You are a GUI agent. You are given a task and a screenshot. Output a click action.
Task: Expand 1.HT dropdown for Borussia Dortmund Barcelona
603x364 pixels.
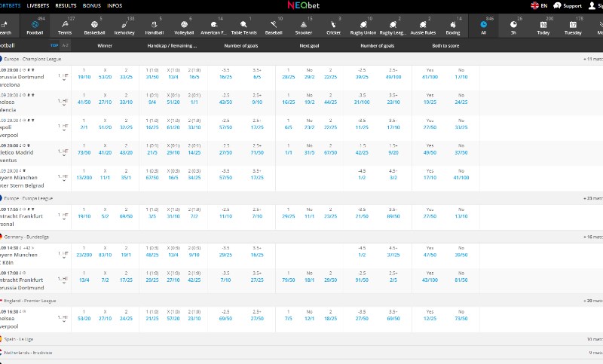tap(63, 77)
